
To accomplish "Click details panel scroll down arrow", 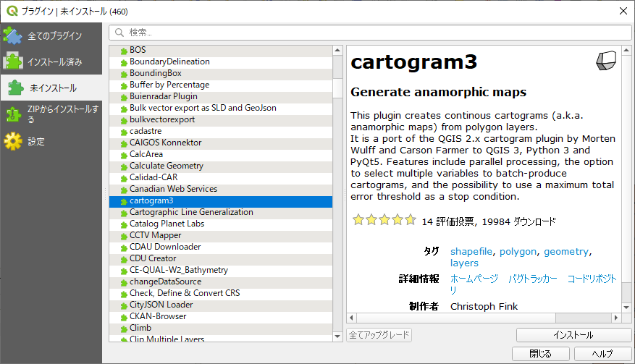I will coord(626,308).
